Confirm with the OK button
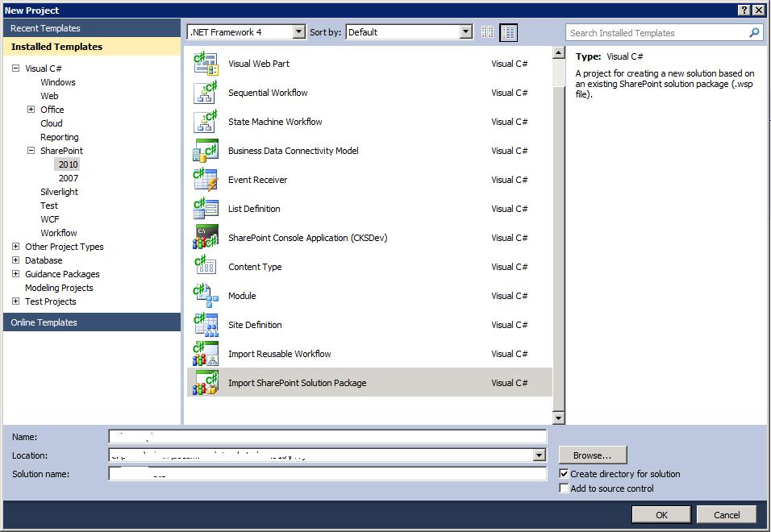 [x=661, y=515]
